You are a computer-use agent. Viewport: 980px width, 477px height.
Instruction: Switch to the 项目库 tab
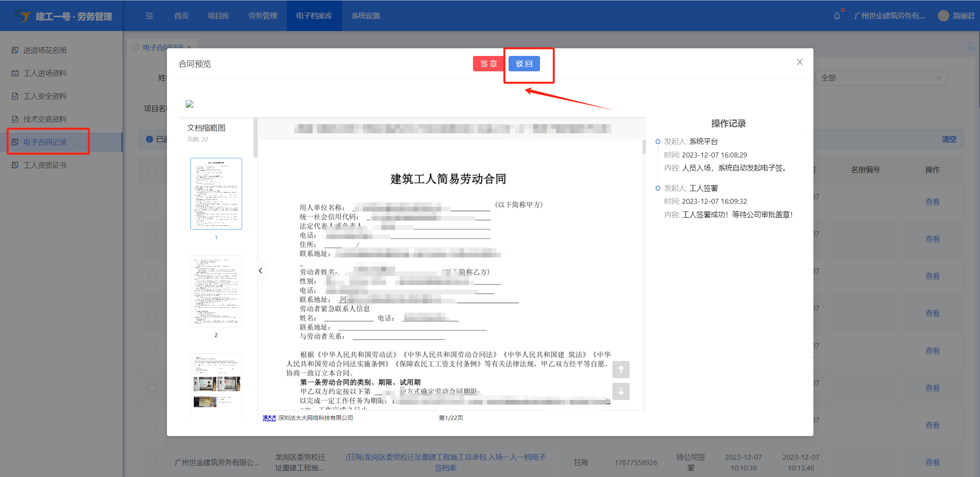click(x=218, y=16)
